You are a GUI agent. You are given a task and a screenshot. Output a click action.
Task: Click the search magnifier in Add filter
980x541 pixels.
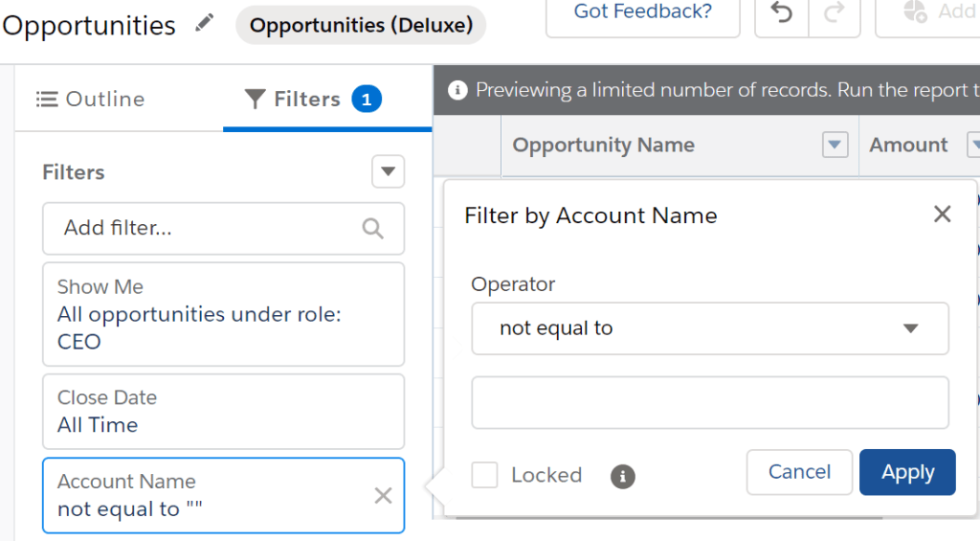click(373, 228)
